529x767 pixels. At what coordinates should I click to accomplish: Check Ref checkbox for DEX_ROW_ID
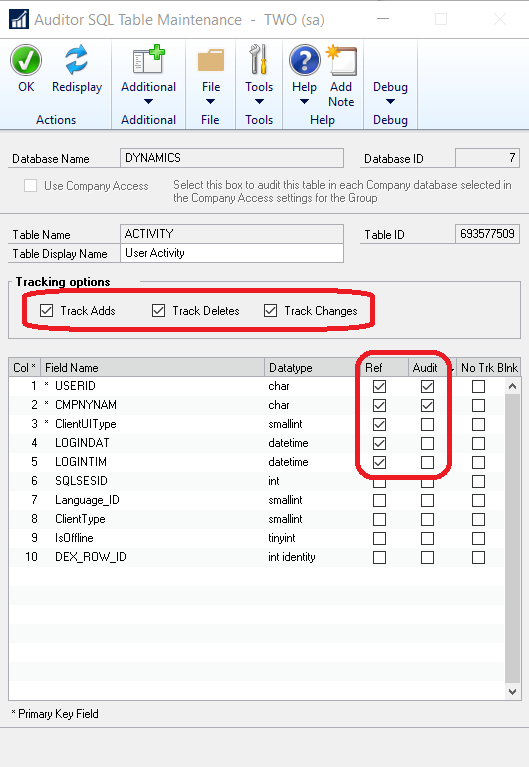point(379,558)
